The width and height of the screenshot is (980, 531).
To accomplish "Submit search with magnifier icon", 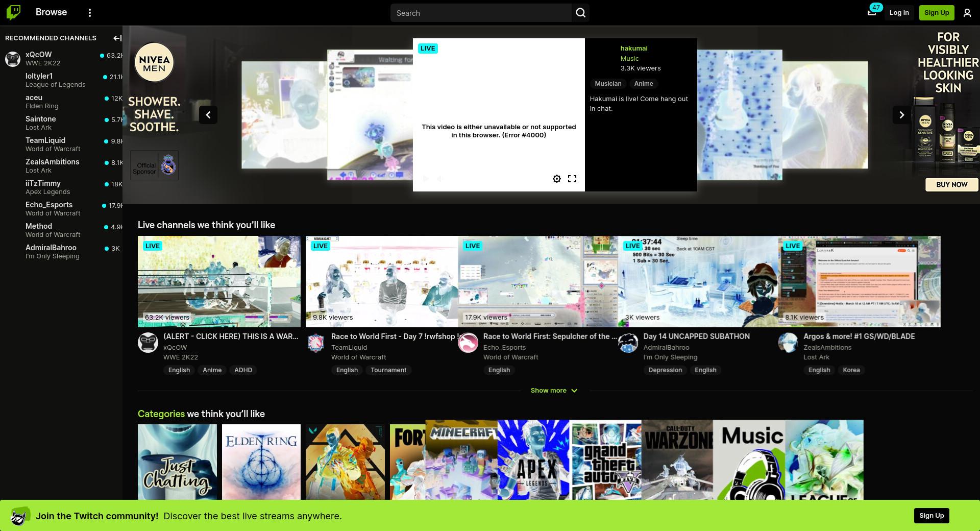I will point(580,13).
